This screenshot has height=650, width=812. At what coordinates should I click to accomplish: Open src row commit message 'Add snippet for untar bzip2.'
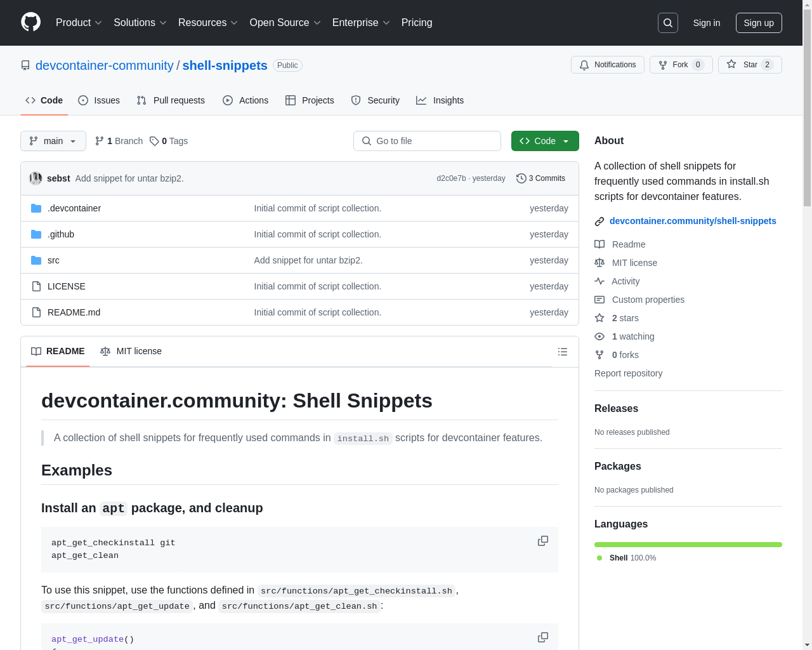308,260
